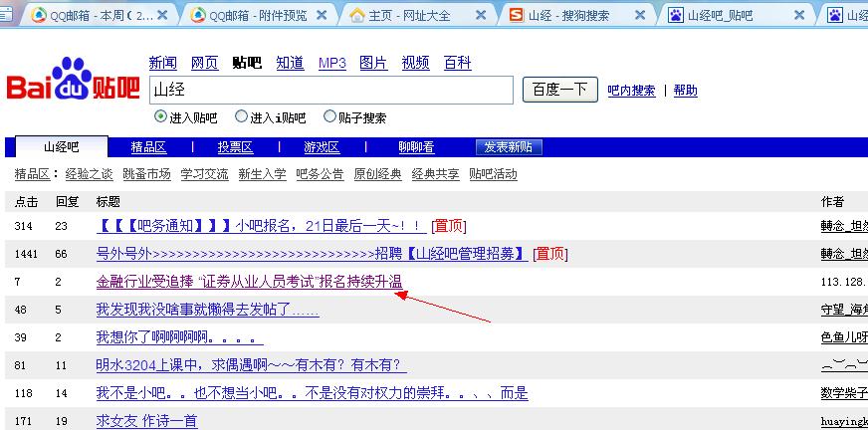Click the home icon on 主页 tab
The width and height of the screenshot is (868, 430).
[357, 15]
